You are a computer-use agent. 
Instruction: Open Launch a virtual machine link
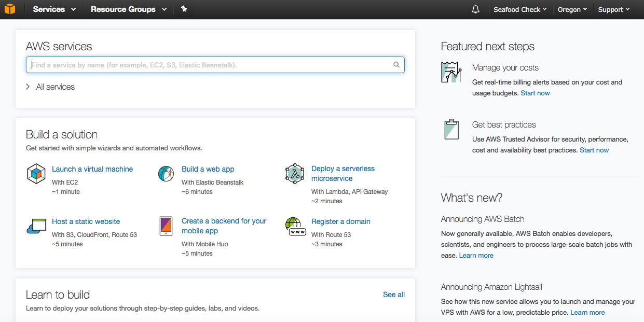pos(92,169)
